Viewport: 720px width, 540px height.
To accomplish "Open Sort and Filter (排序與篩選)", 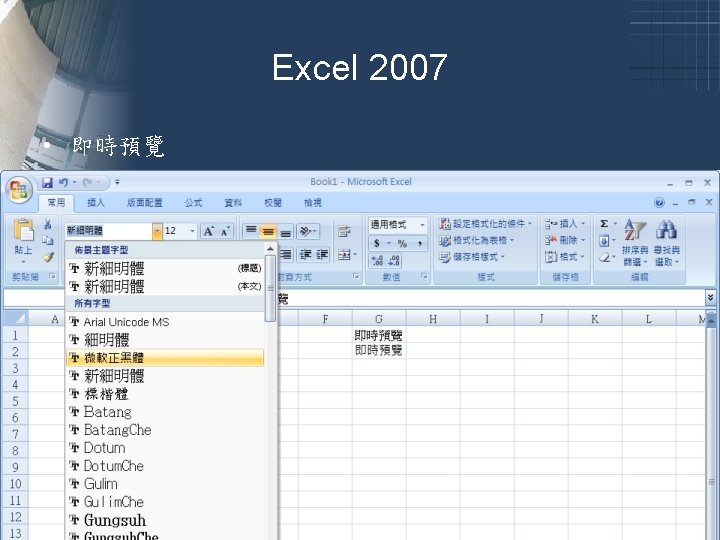I will pyautogui.click(x=635, y=242).
